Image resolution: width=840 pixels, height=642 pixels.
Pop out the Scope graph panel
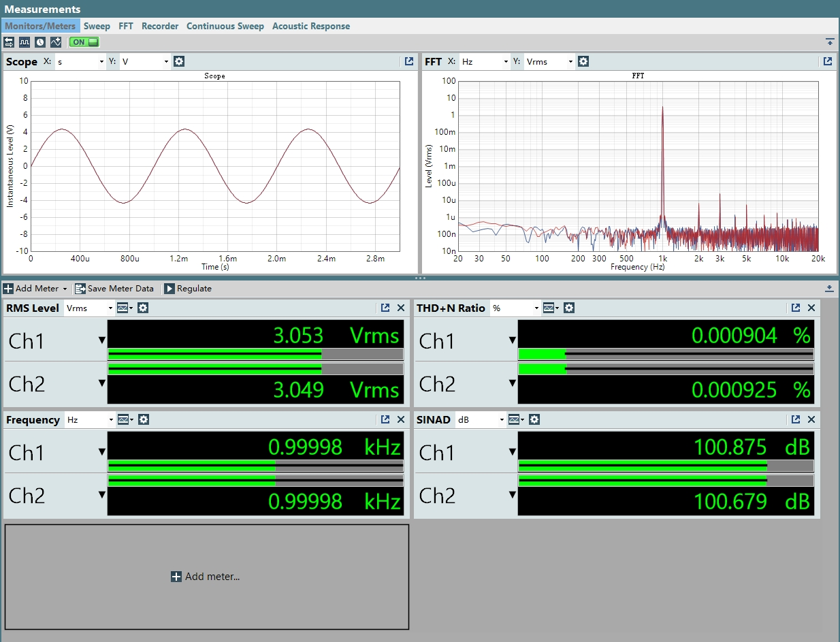point(409,61)
